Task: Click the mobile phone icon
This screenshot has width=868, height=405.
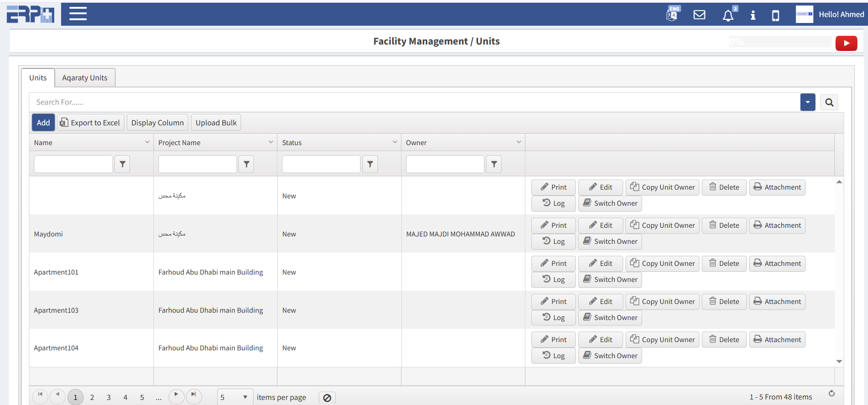Action: (x=775, y=16)
